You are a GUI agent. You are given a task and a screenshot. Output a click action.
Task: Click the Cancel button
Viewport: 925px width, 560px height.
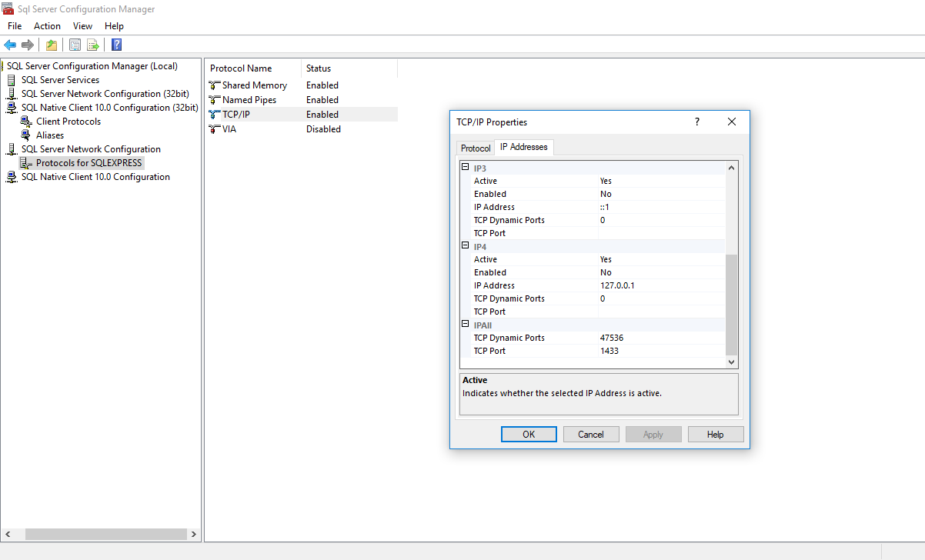coord(591,435)
